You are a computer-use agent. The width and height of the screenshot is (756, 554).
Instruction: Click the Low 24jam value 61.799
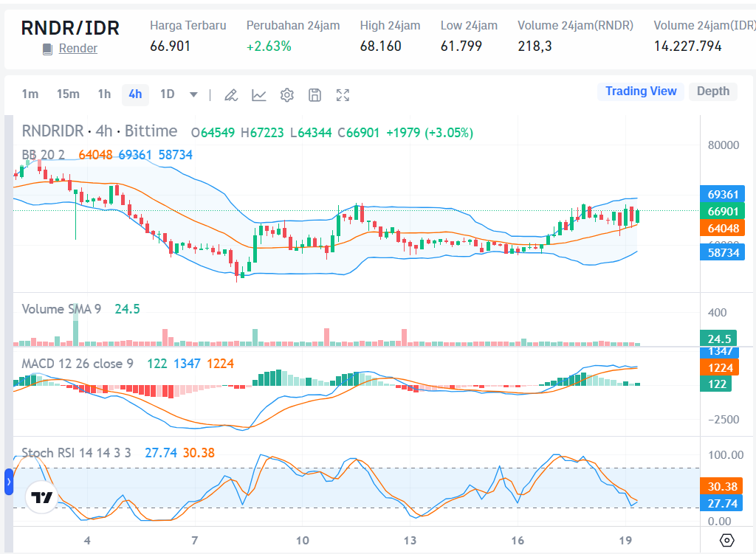(461, 46)
